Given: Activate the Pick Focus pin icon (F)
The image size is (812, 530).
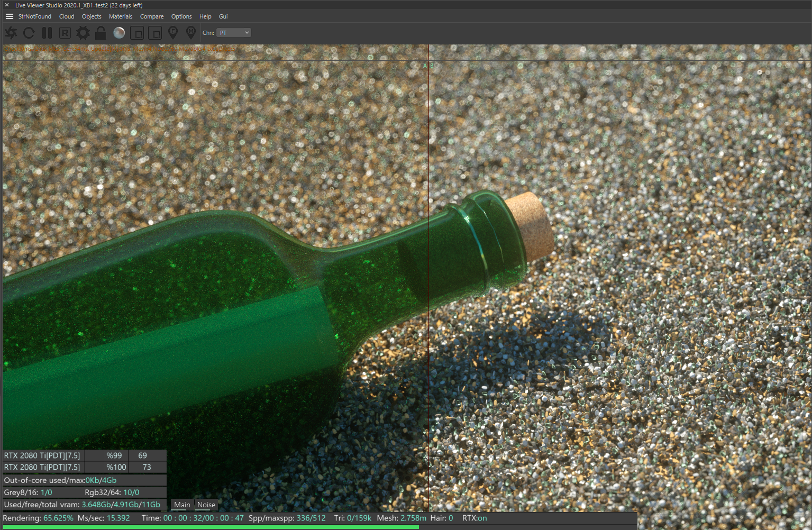Looking at the screenshot, I should click(x=173, y=33).
